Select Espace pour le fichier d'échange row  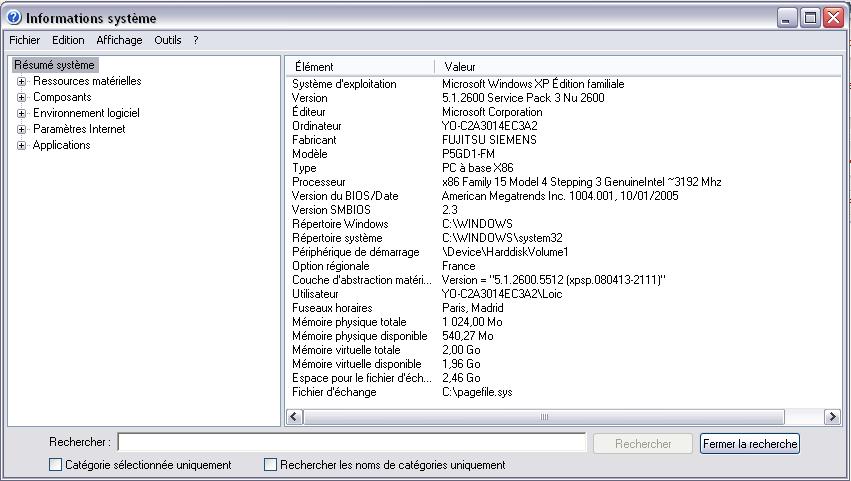click(x=563, y=378)
